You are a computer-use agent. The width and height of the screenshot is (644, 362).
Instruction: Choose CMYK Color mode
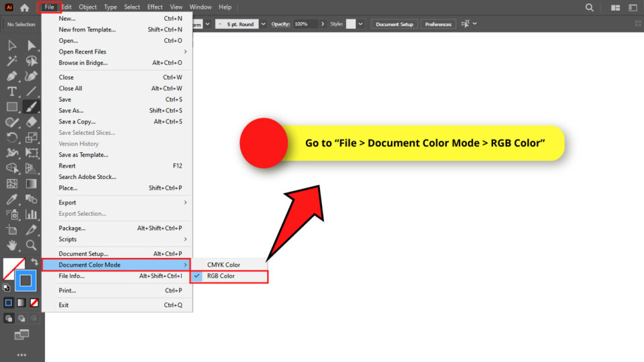pos(229,265)
